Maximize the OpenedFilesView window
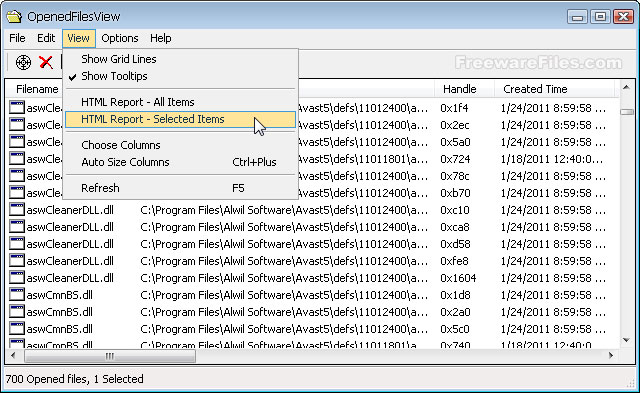The image size is (640, 393). (600, 17)
